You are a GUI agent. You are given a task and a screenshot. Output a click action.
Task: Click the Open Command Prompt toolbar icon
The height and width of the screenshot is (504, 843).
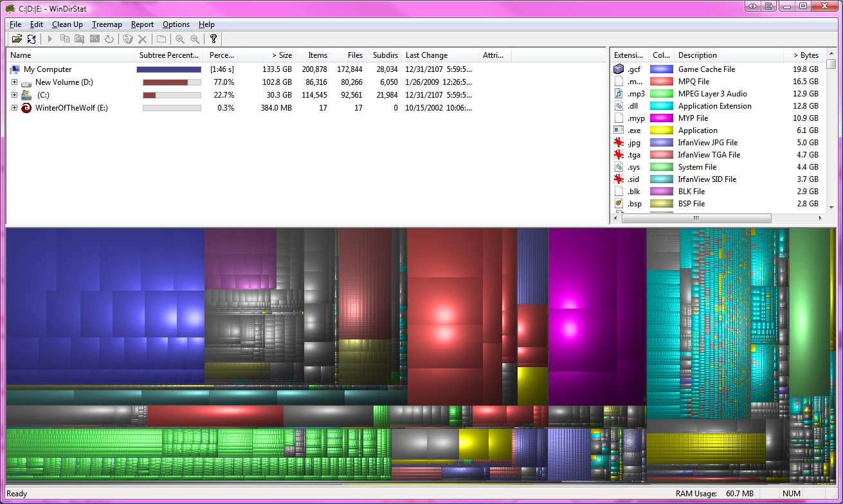click(x=95, y=39)
